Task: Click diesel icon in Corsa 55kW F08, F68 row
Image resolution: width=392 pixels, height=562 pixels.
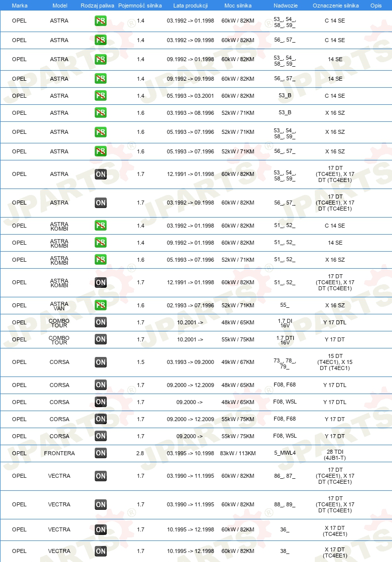Action: 101,419
